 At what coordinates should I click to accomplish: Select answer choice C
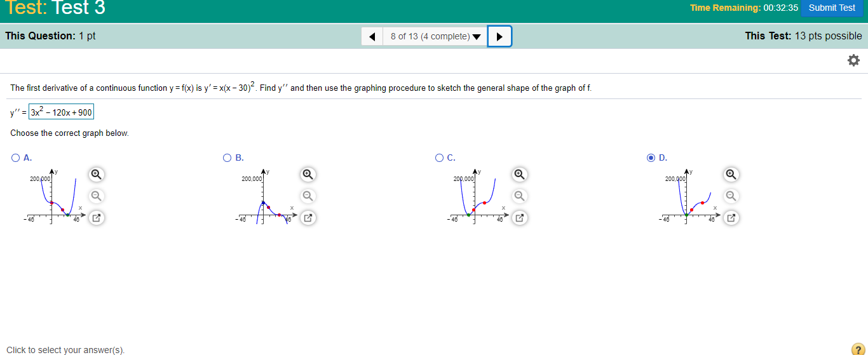440,157
